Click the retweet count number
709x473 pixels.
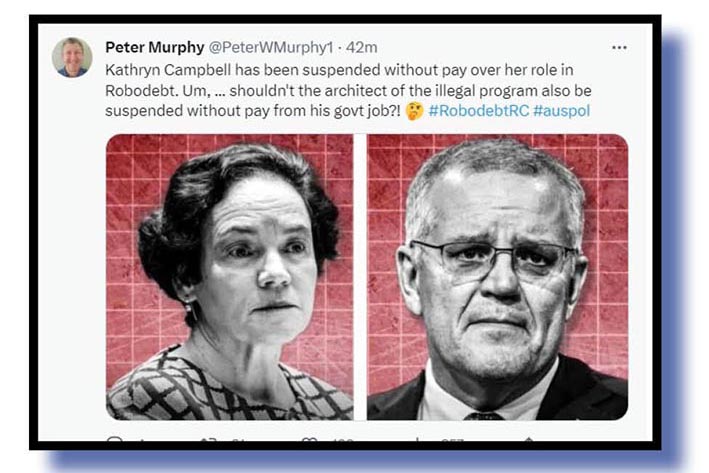point(240,440)
